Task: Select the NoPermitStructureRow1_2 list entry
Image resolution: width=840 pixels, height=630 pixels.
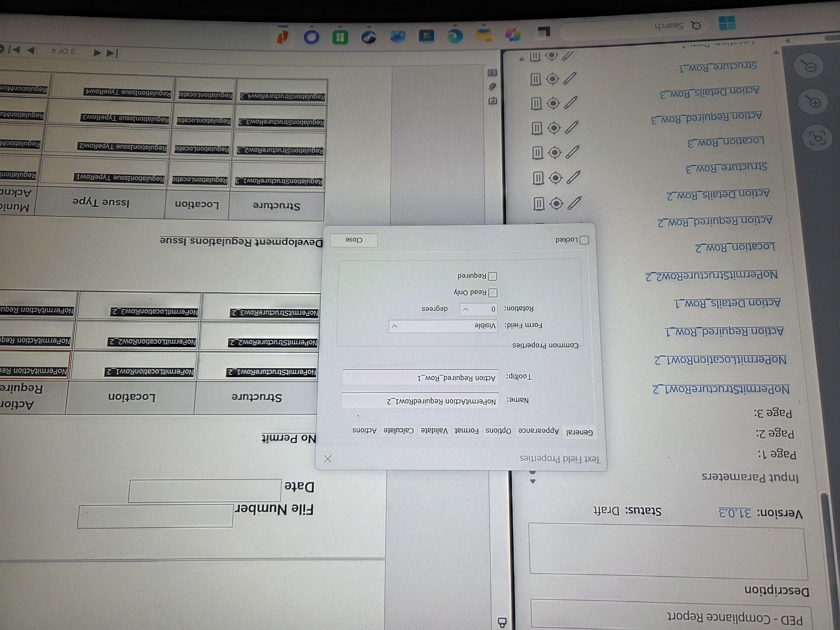Action: click(721, 390)
